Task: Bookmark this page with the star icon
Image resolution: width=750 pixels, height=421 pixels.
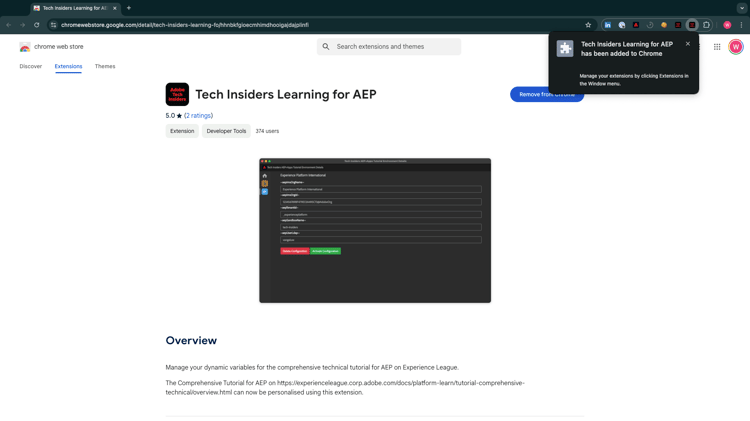Action: 588,25
